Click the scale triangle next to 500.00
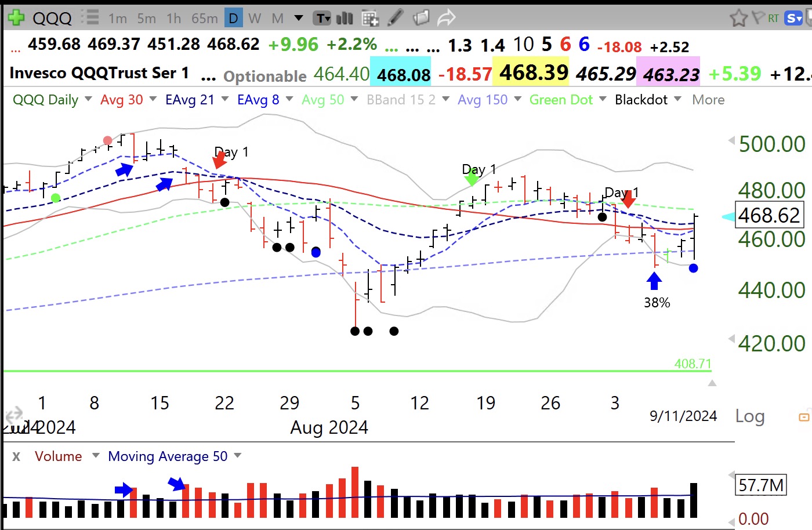Image resolution: width=812 pixels, height=530 pixels. [x=731, y=140]
